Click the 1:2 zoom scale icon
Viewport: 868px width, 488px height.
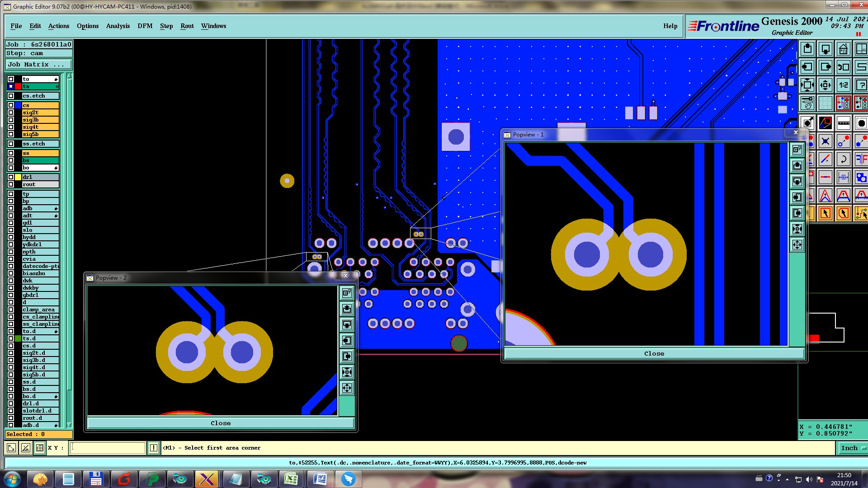point(844,85)
